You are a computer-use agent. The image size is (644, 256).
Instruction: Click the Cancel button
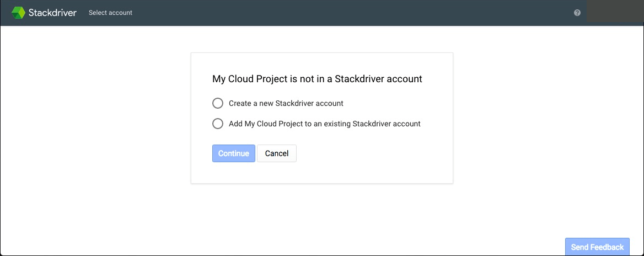tap(277, 153)
